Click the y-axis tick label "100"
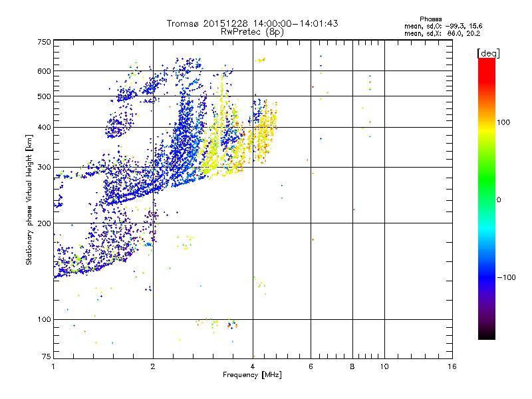Viewport: 532px width, 399px height. pyautogui.click(x=44, y=319)
